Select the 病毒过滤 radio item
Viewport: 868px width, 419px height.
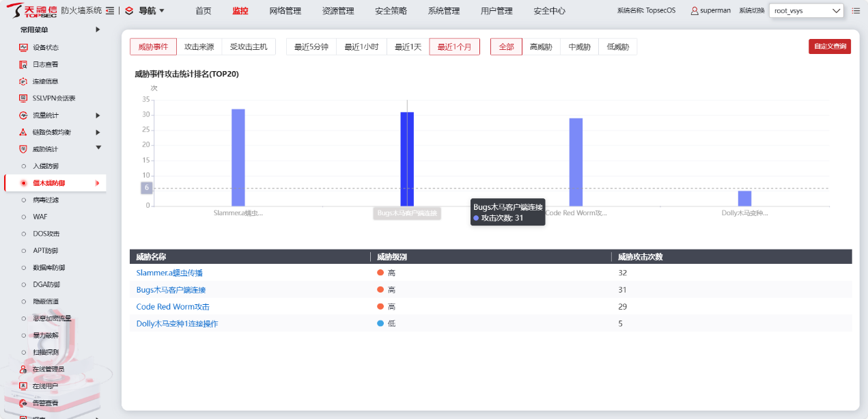[24, 200]
